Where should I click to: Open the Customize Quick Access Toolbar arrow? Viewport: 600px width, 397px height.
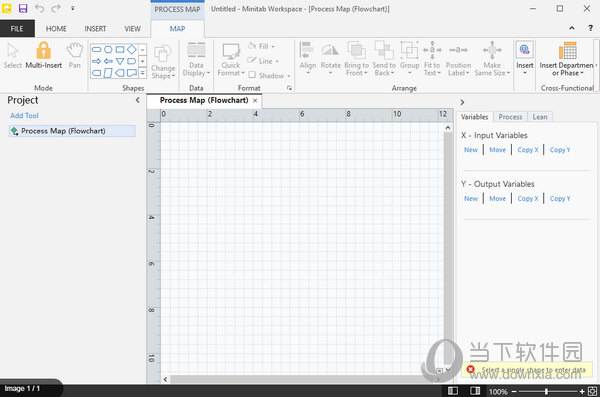tap(73, 8)
